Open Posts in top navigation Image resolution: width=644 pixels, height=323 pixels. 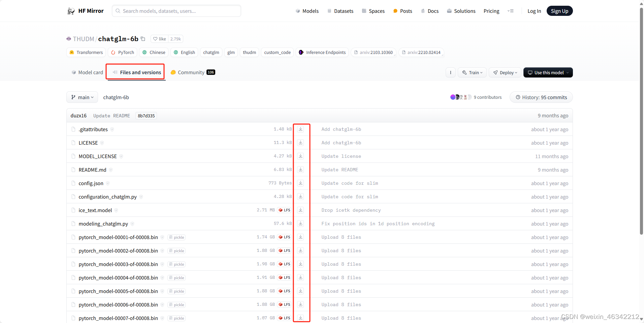[x=403, y=11]
